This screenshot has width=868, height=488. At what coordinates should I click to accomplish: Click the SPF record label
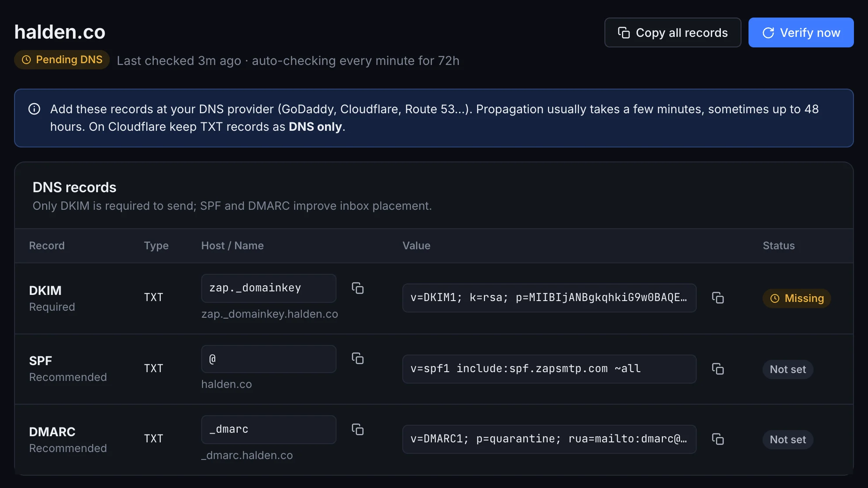(40, 361)
